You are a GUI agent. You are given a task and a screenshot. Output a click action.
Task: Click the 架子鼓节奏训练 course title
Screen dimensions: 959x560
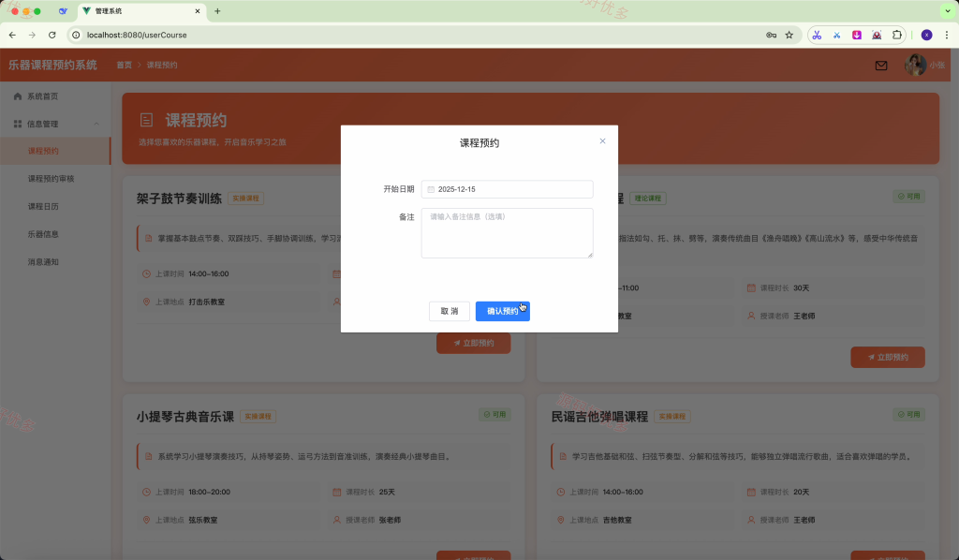(179, 199)
